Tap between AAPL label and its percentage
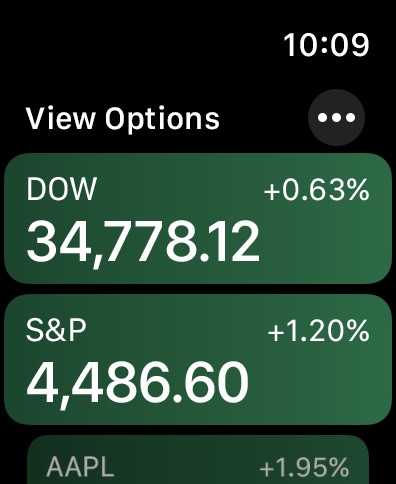 pyautogui.click(x=187, y=467)
